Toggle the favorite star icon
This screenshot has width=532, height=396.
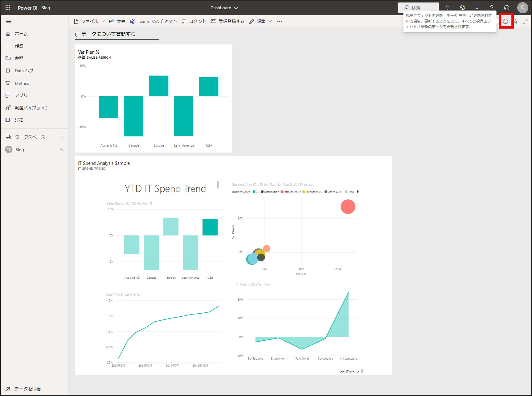(x=515, y=21)
